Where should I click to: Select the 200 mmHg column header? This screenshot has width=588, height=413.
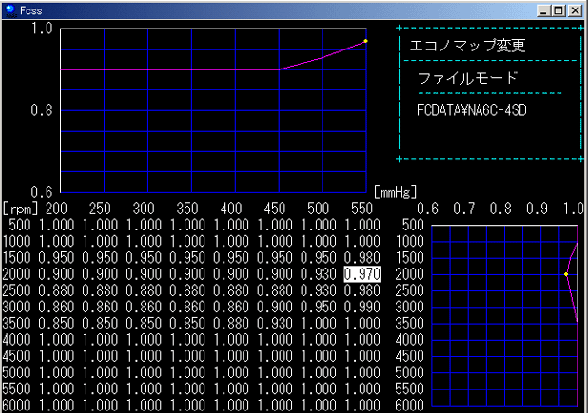[x=57, y=209]
